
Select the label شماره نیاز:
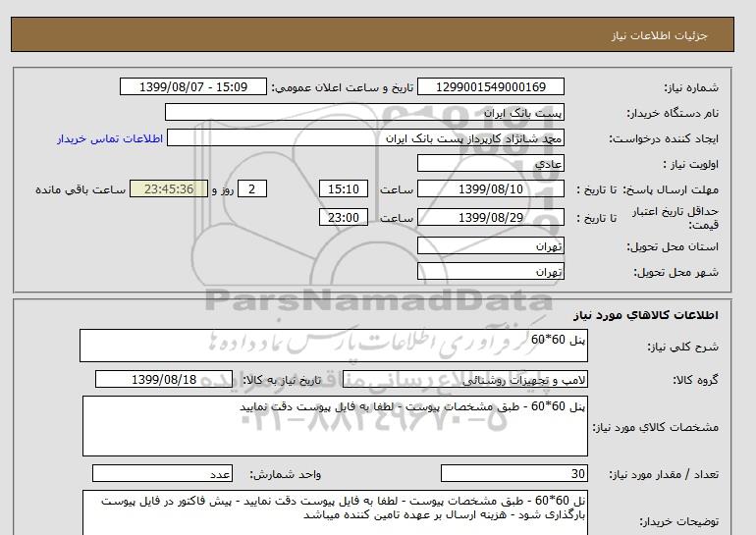(691, 87)
